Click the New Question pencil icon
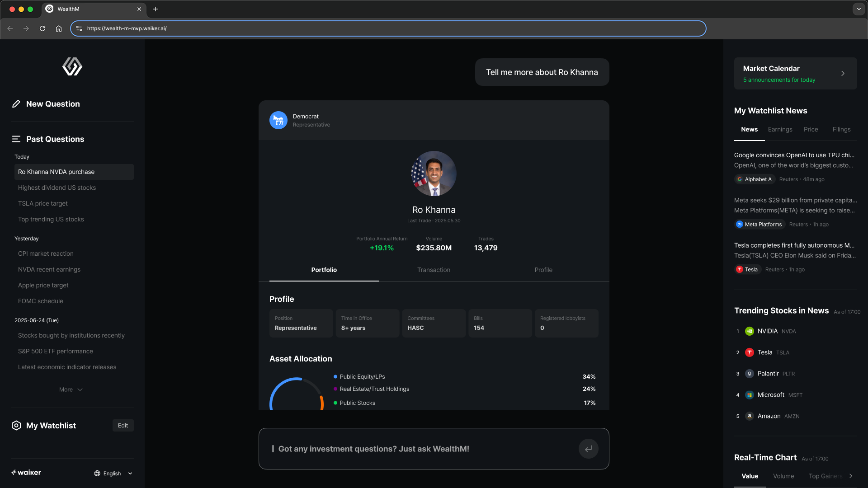 point(16,104)
